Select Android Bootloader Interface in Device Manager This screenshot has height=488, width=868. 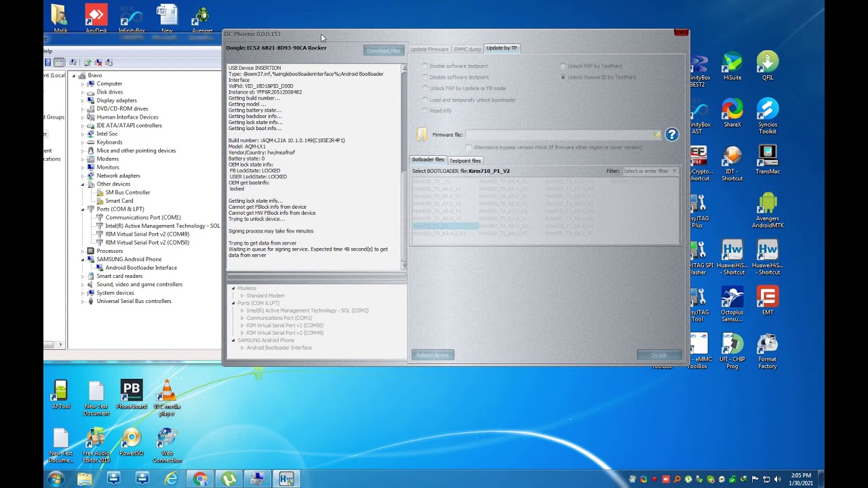pos(141,268)
